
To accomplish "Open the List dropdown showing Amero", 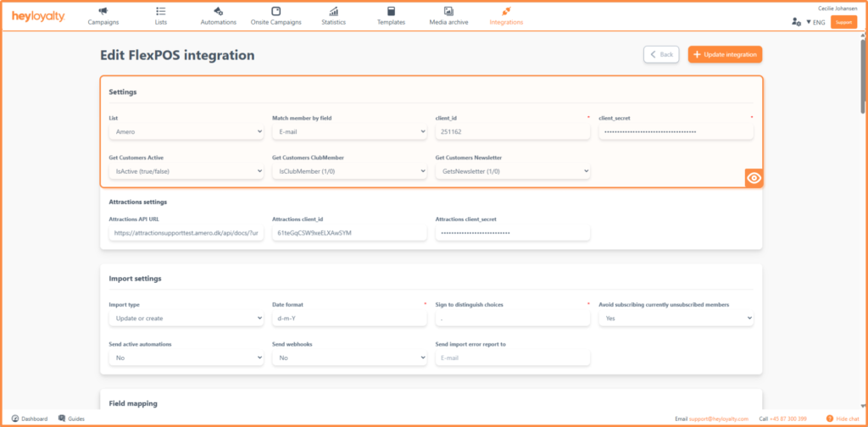I will (x=186, y=132).
